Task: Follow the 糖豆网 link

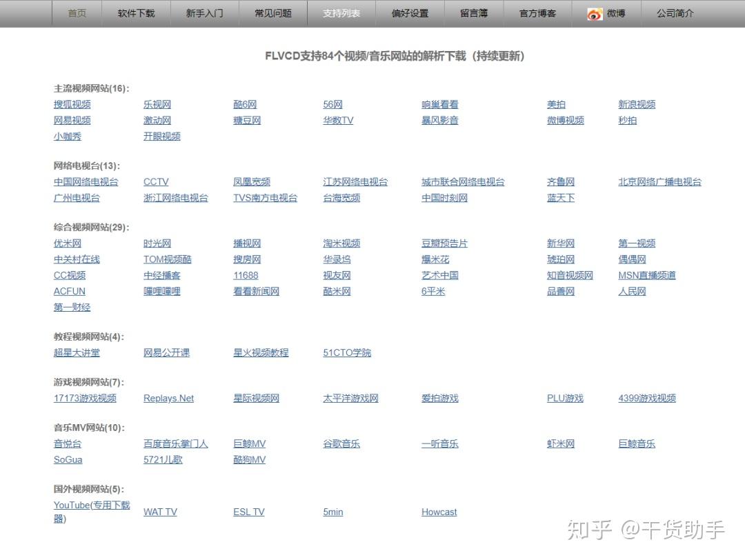Action: 246,121
